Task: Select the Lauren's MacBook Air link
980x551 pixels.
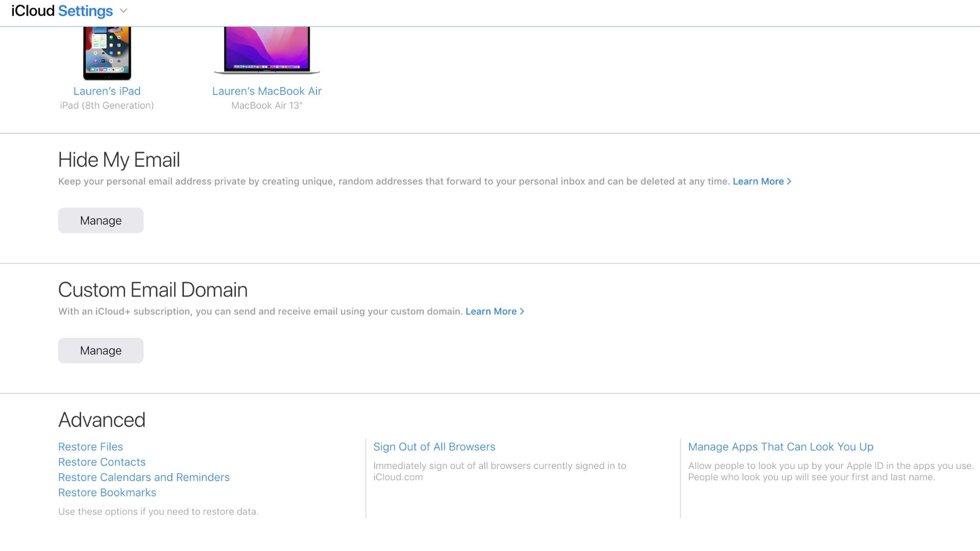Action: click(267, 91)
